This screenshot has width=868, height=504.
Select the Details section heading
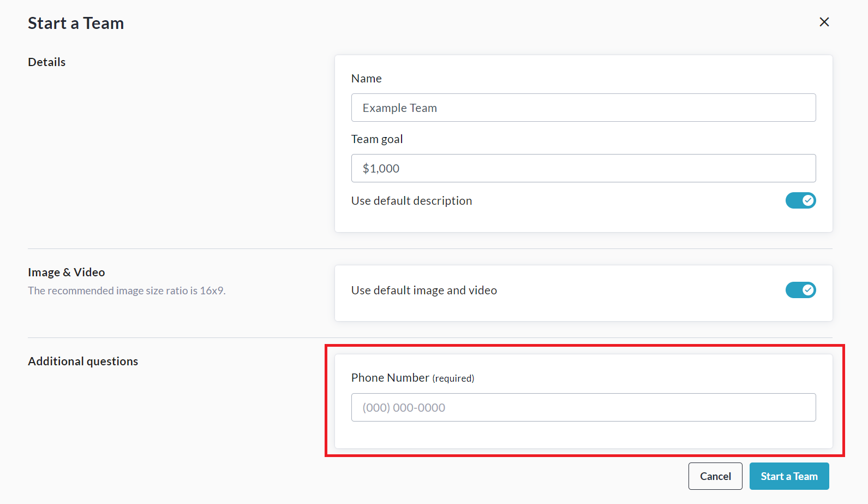(x=47, y=62)
